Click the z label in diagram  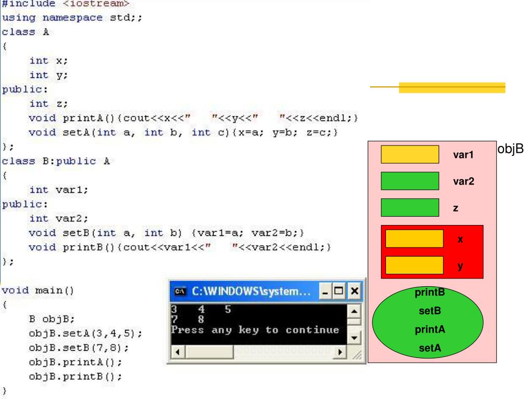(456, 208)
